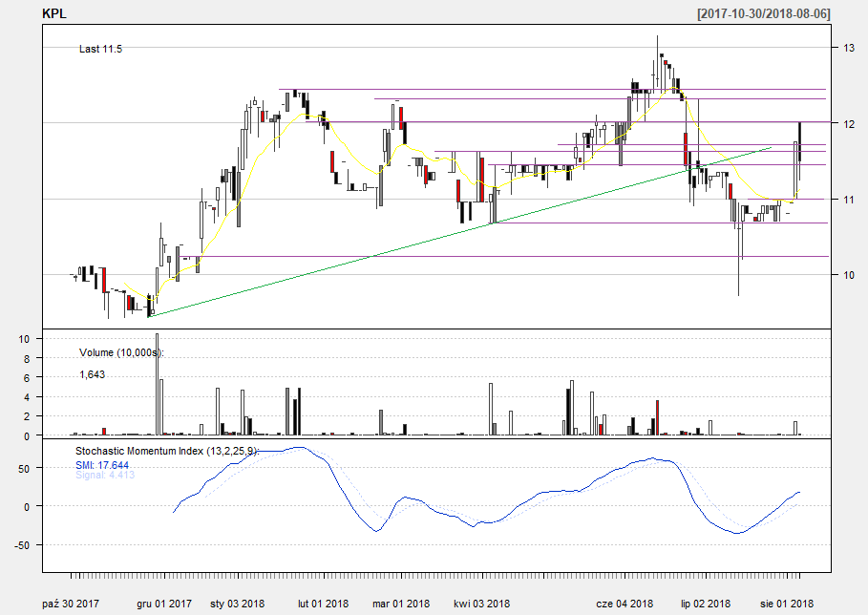This screenshot has width=868, height=615.
Task: Click the price axis label 10
Action: (849, 275)
